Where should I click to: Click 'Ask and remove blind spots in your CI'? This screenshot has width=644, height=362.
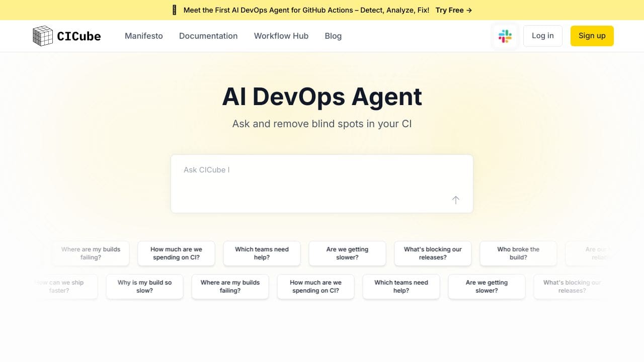pyautogui.click(x=322, y=124)
